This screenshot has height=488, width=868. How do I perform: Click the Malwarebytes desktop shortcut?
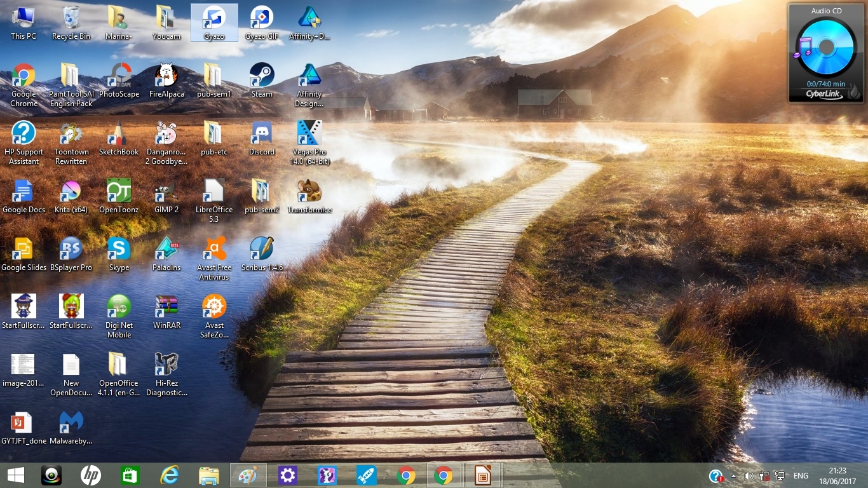[71, 428]
